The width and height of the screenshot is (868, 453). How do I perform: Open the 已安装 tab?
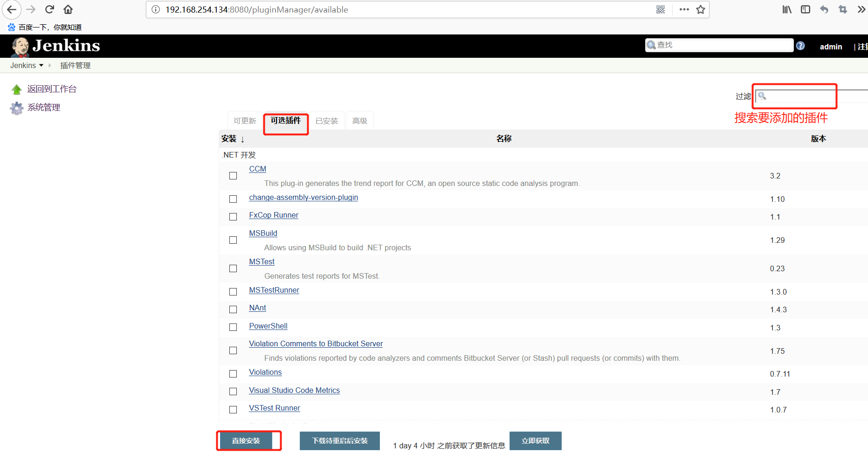[x=327, y=121]
